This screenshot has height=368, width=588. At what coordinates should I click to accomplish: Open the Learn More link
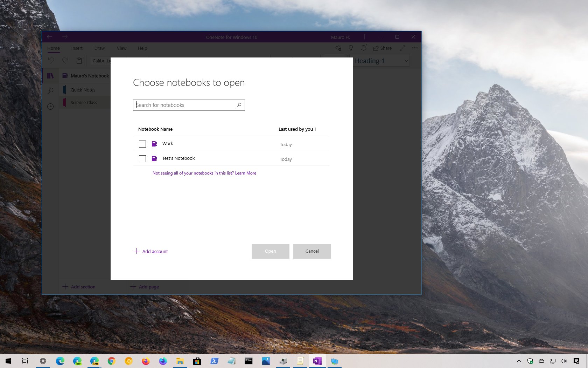pyautogui.click(x=245, y=173)
